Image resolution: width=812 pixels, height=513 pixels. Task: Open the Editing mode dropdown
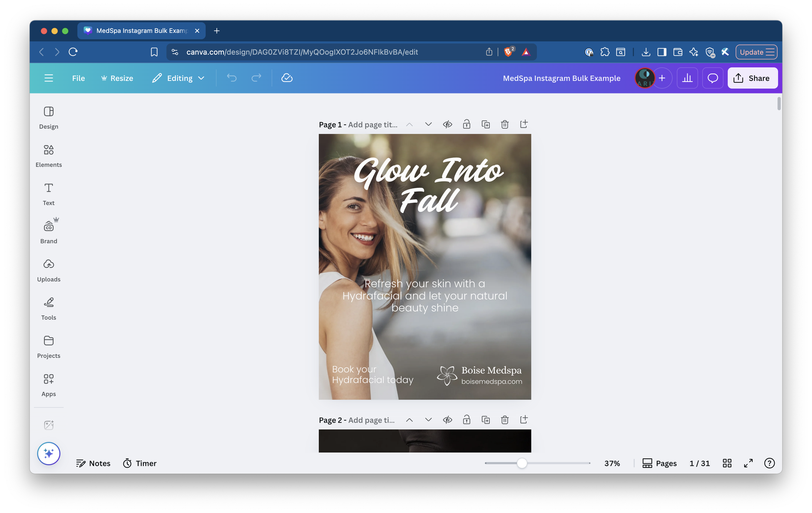(178, 78)
